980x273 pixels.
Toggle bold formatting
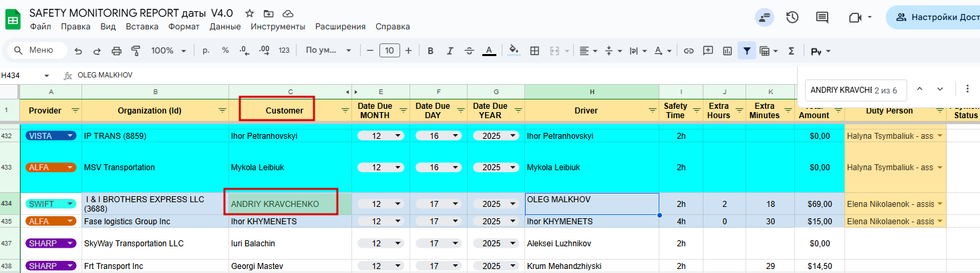point(430,51)
